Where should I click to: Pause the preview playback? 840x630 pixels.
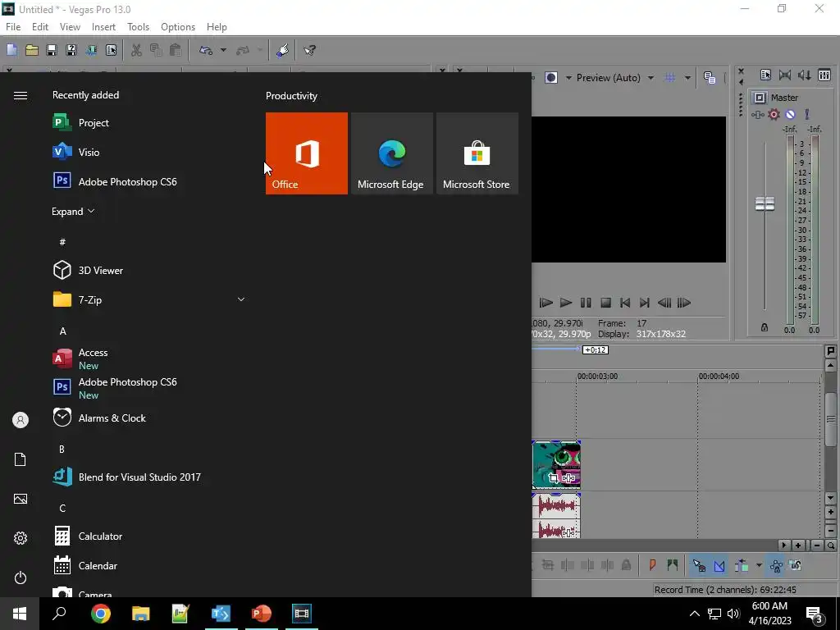[586, 303]
